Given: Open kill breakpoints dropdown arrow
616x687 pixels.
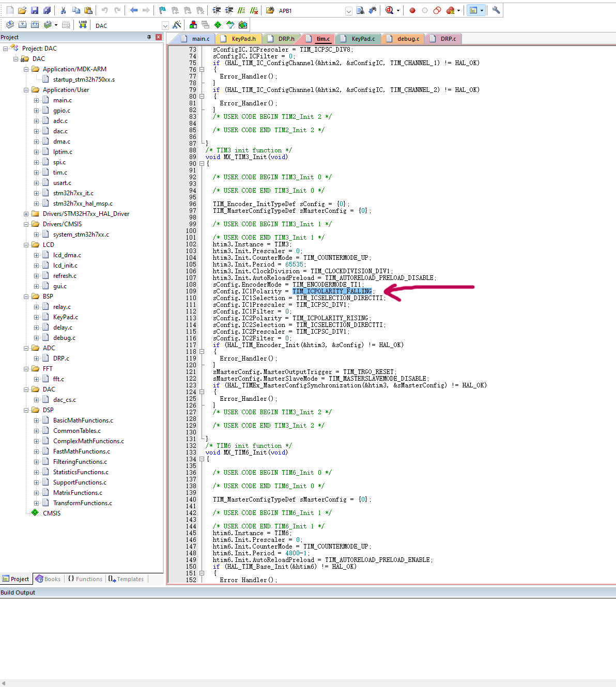Looking at the screenshot, I should pyautogui.click(x=458, y=10).
